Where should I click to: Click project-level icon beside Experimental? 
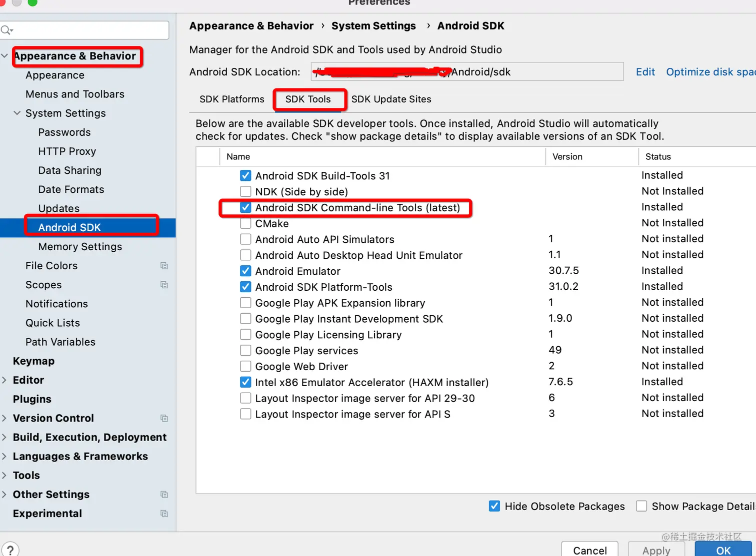(x=164, y=514)
